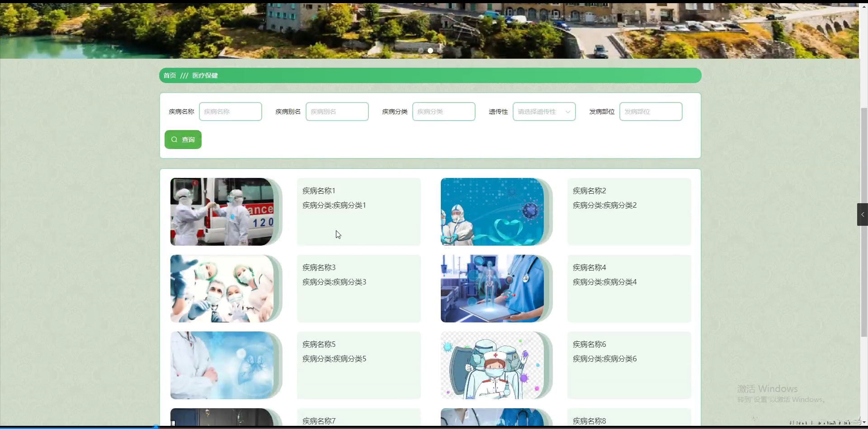Screen dimensions: 868x429
Task: Click the 疾病名称6 card title
Action: click(589, 344)
